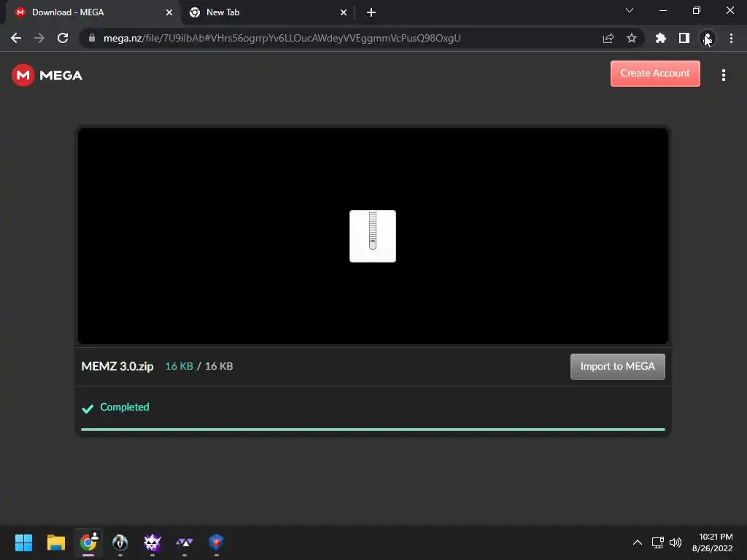This screenshot has height=560, width=747.
Task: Click the MEGA logo in page header
Action: tap(47, 75)
